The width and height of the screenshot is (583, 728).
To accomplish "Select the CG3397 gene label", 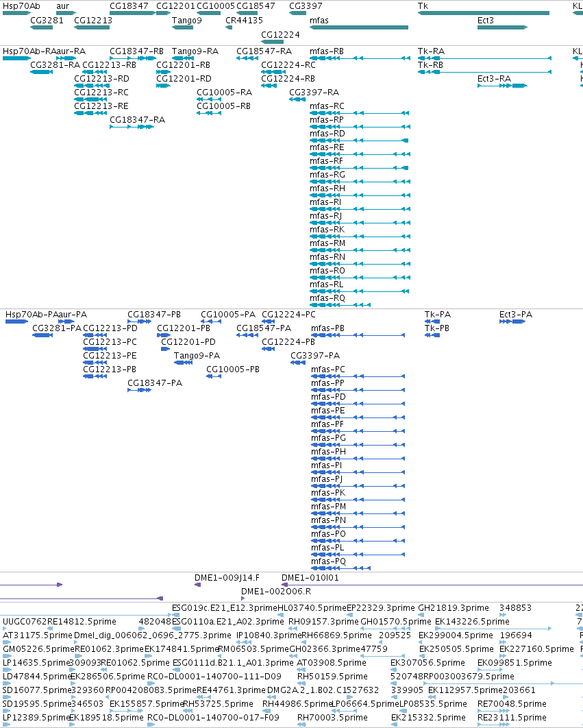I will 306,6.
